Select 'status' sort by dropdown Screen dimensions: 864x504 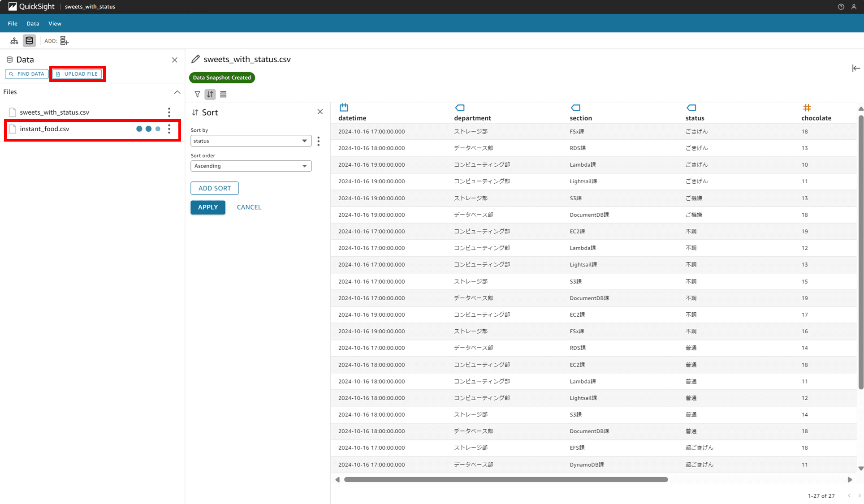pos(250,140)
